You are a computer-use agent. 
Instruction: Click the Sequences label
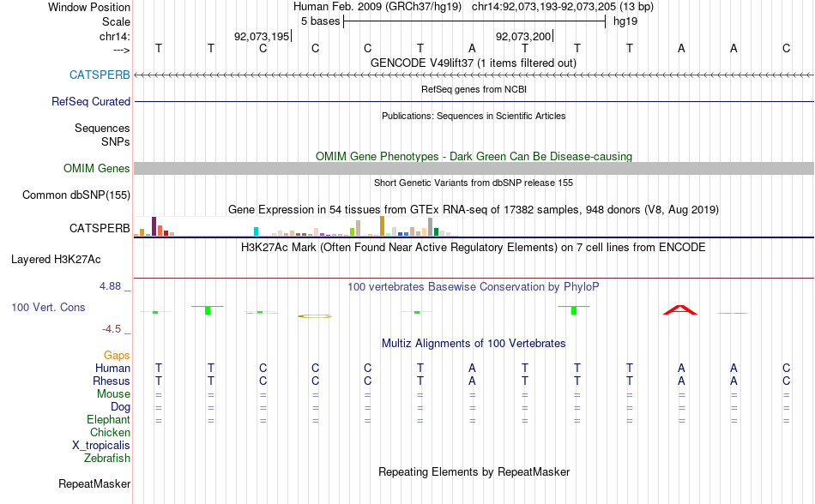point(102,129)
